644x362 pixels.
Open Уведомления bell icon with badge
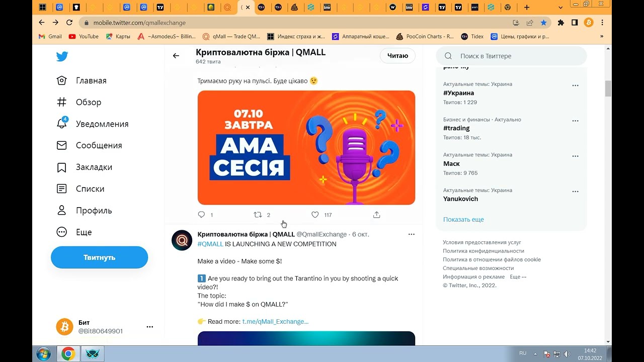coord(61,123)
